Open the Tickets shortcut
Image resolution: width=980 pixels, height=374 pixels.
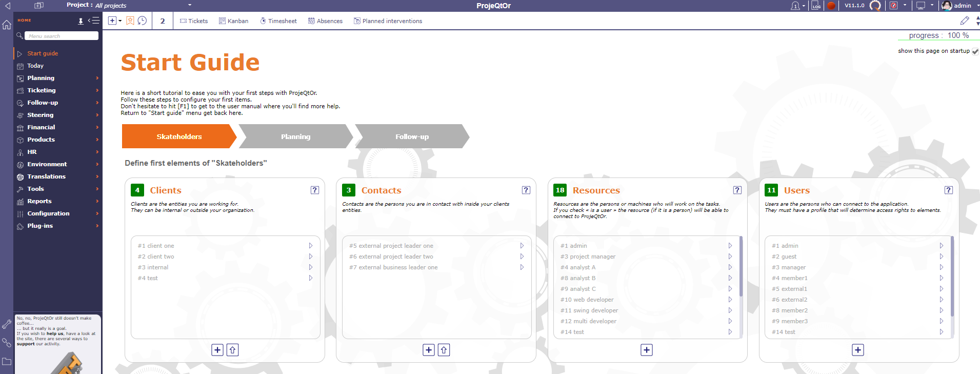click(x=194, y=21)
